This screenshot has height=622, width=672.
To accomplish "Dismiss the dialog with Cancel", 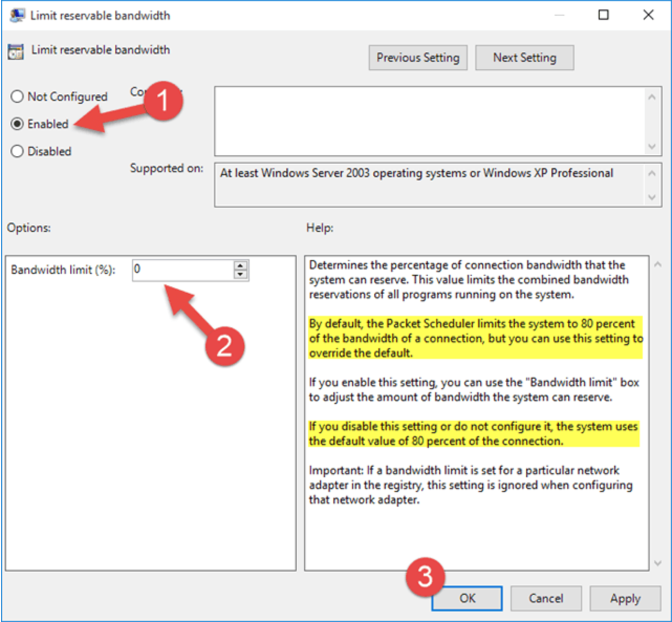I will point(546,598).
